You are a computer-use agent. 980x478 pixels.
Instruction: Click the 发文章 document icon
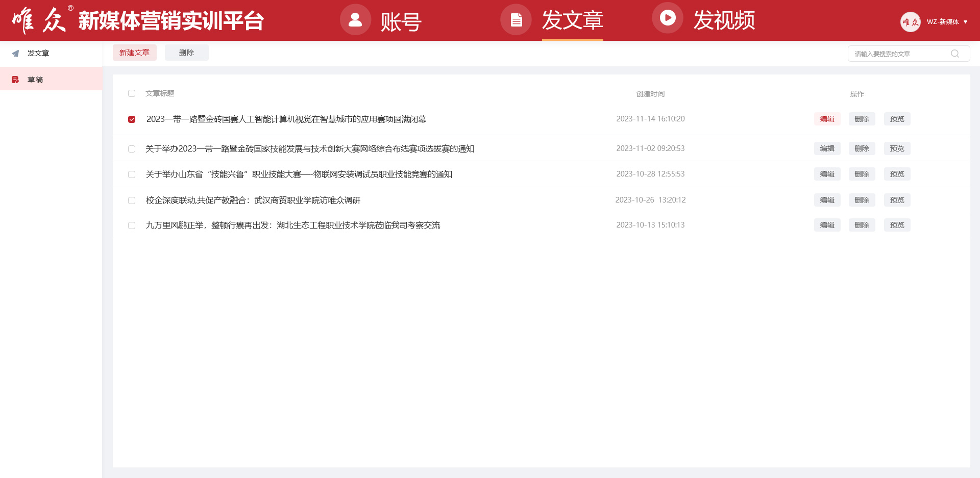[516, 20]
